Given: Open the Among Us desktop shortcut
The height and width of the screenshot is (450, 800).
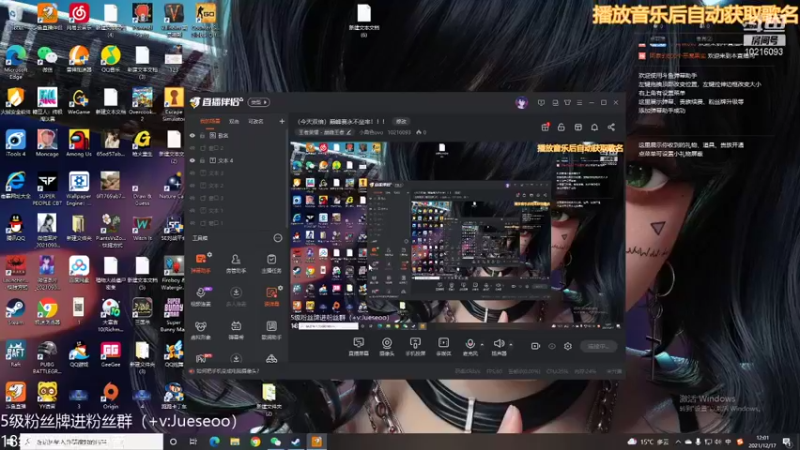Looking at the screenshot, I should coord(79,143).
